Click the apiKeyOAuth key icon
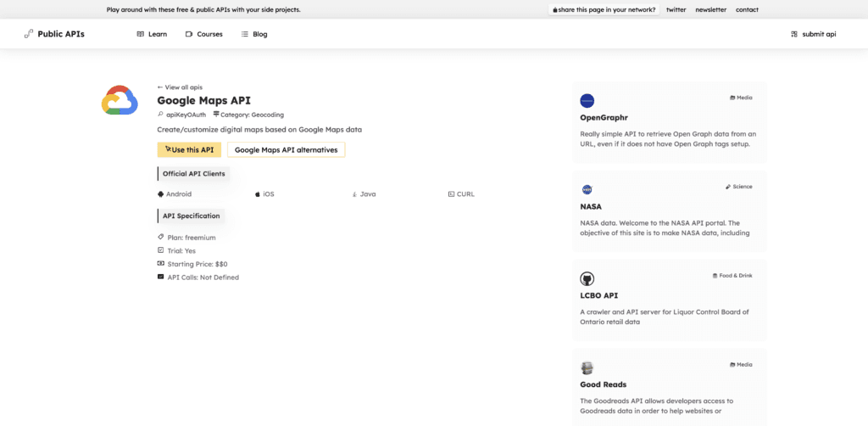868x426 pixels. click(160, 115)
